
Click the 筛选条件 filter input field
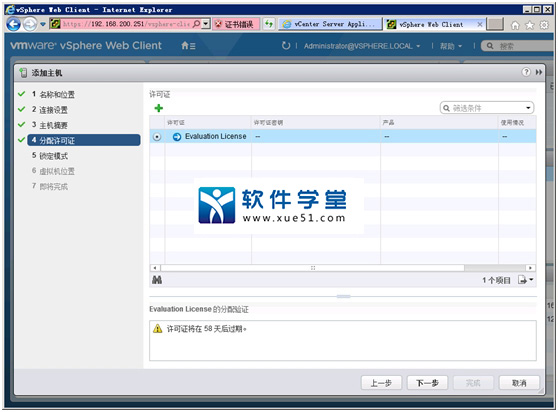[484, 108]
